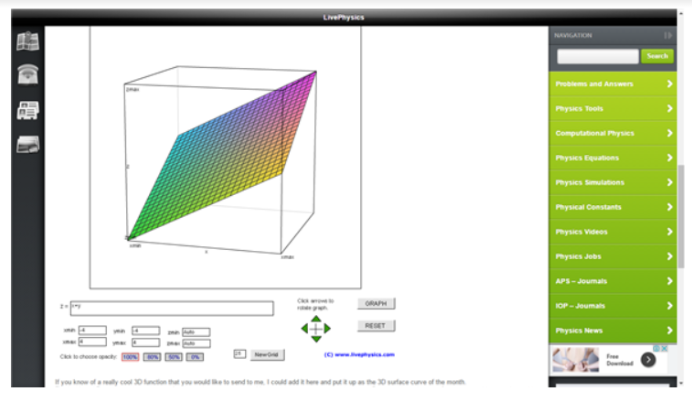This screenshot has height=402, width=692.
Task: Rotate graph down with green down arrow
Action: [316, 339]
